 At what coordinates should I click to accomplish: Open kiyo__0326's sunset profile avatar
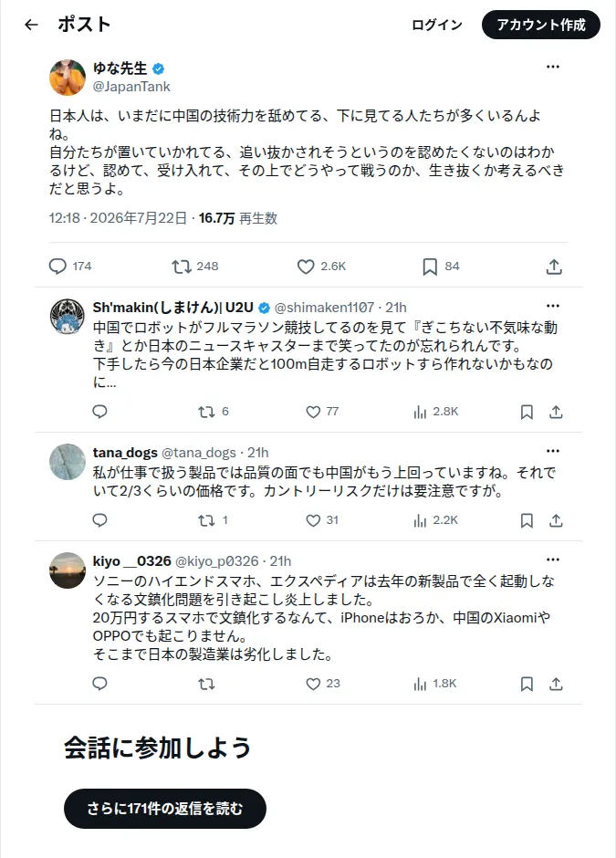[x=68, y=570]
